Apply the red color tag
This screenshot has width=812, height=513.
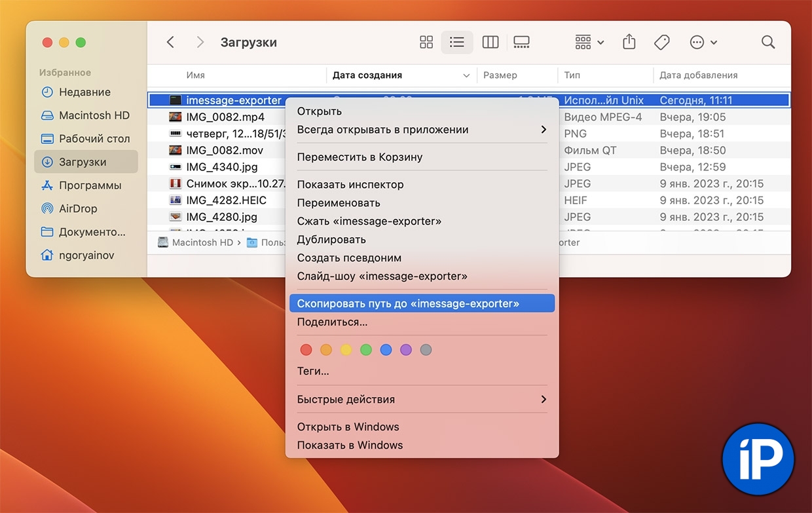(x=306, y=350)
